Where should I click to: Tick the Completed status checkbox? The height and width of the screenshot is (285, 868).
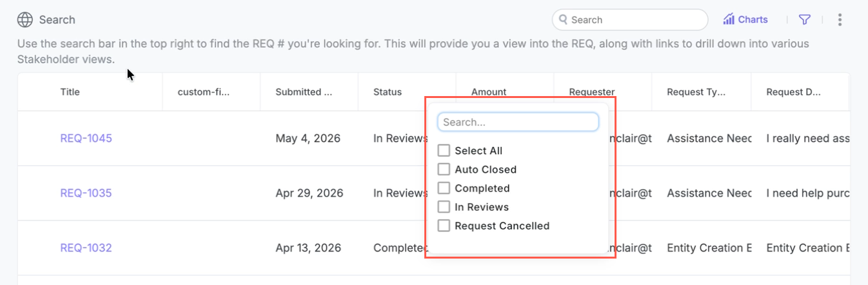(x=444, y=188)
